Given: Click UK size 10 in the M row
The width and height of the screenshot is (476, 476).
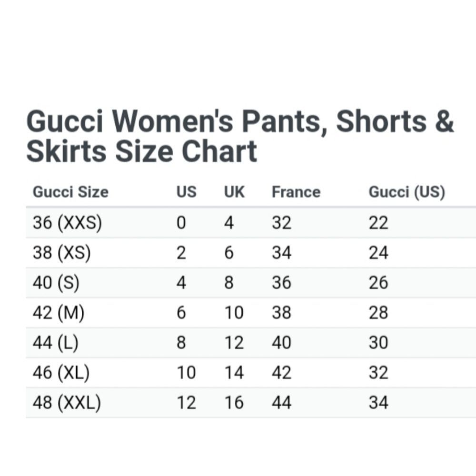Looking at the screenshot, I should pyautogui.click(x=234, y=313).
